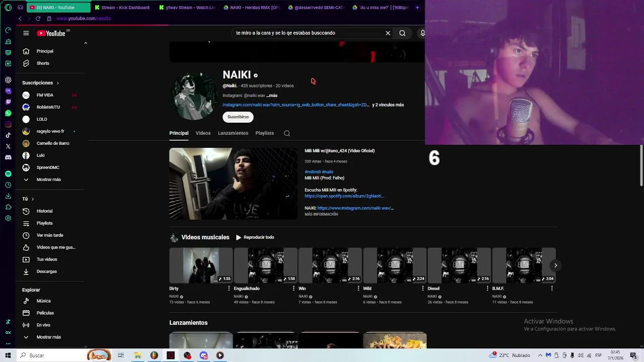The height and width of the screenshot is (362, 644).
Task: Open File Explorer from the taskbar
Action: [x=137, y=355]
